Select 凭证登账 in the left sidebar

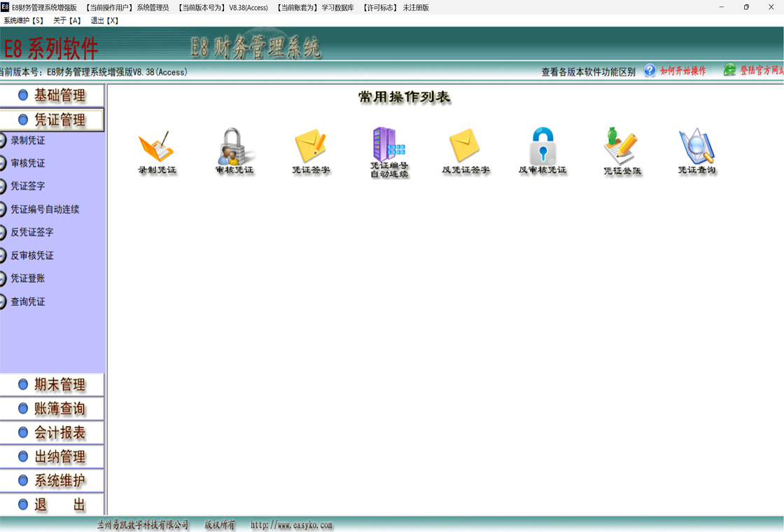[28, 279]
